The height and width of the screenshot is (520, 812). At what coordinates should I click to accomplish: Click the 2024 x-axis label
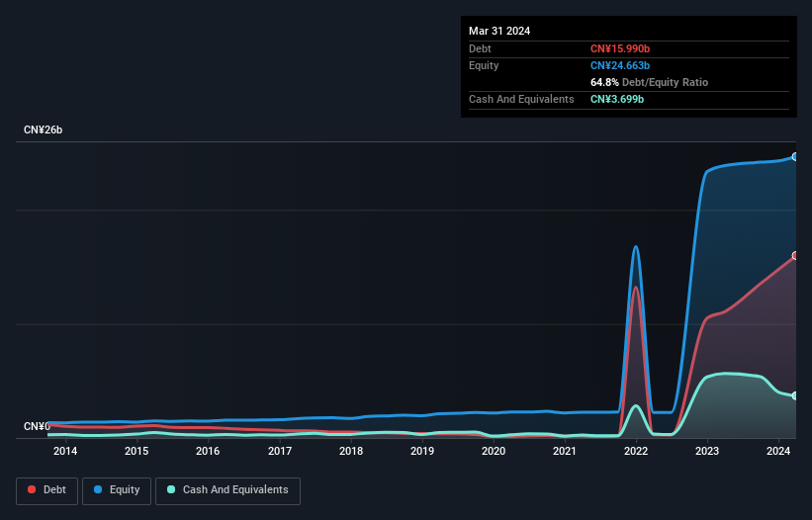coord(778,451)
